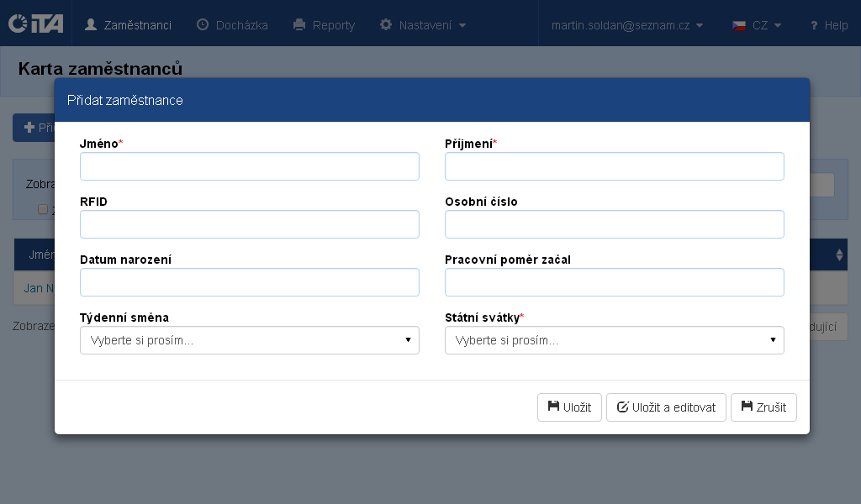Expand the Týdenní směna select box
Image resolution: width=861 pixels, height=504 pixels.
click(249, 340)
